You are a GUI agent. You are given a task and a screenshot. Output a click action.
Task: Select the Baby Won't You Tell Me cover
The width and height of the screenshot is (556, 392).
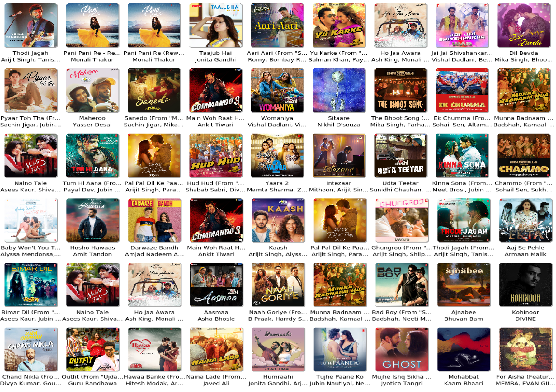pos(31,220)
